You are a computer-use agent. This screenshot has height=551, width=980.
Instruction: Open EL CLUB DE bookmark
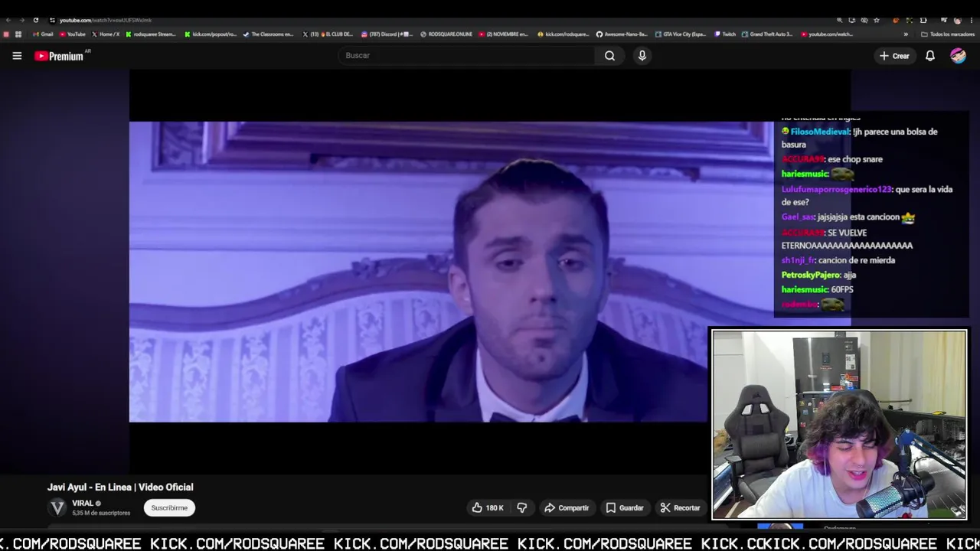[328, 34]
